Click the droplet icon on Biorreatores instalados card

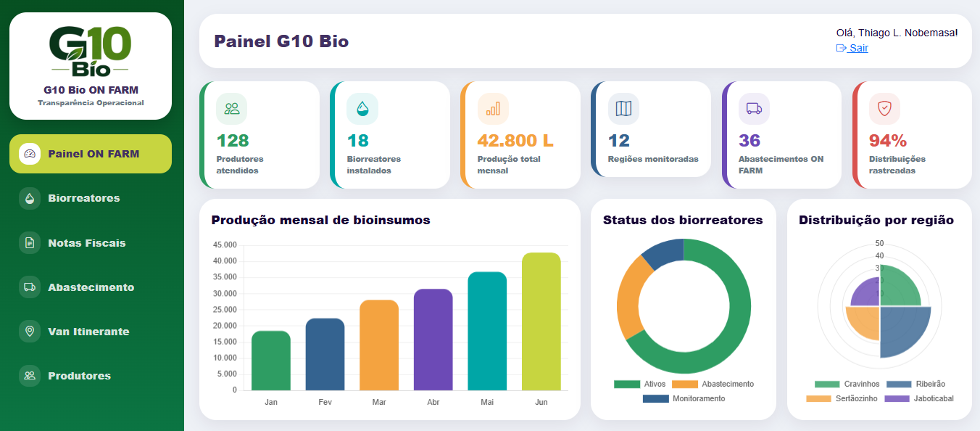coord(362,109)
